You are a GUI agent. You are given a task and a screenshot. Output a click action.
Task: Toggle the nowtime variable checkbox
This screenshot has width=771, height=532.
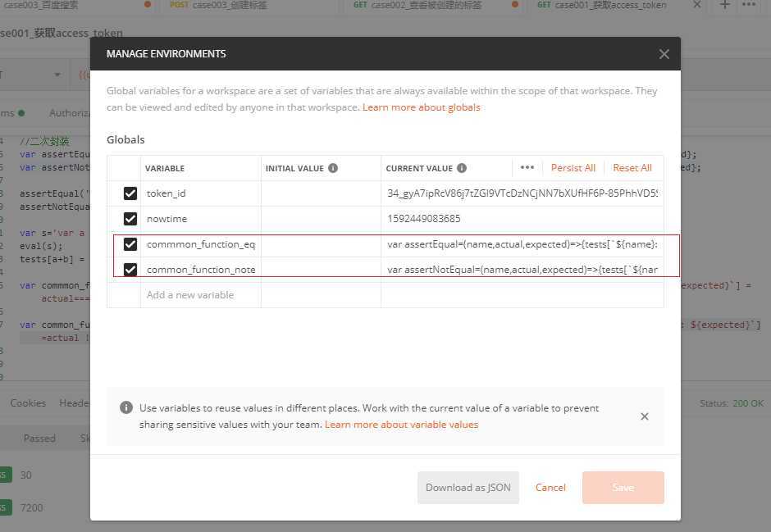click(x=130, y=219)
